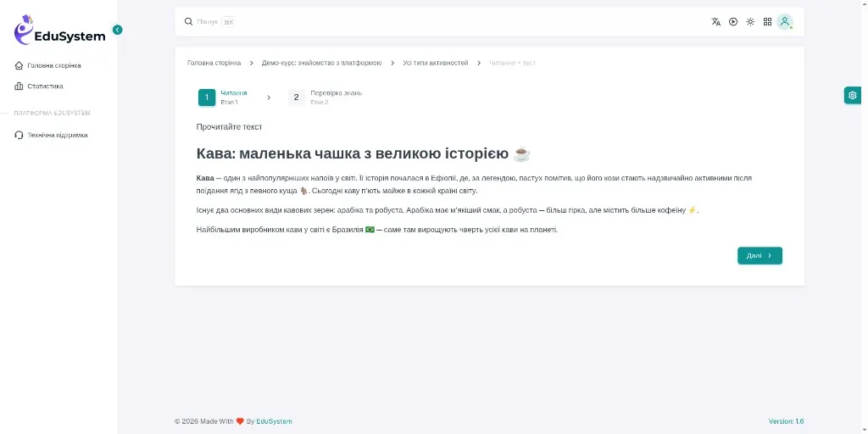Screen dimensions: 868x434
Task: Click the Етап 1 caption
Action: pyautogui.click(x=229, y=103)
